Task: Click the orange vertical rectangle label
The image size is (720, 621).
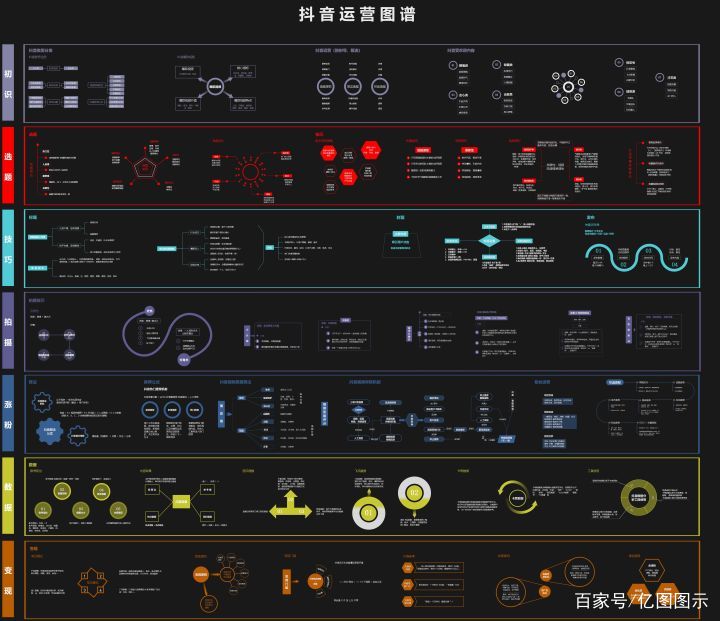Action: pyautogui.click(x=286, y=581)
